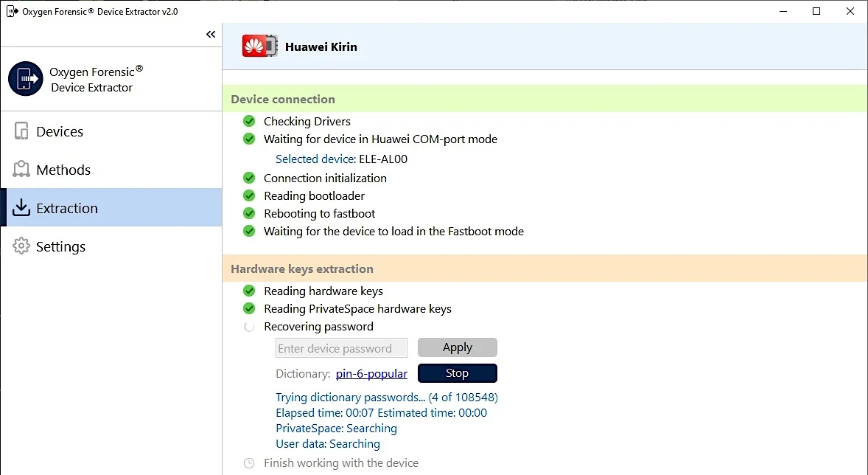
Task: Click the Hardware keys extraction header
Action: [x=545, y=268]
